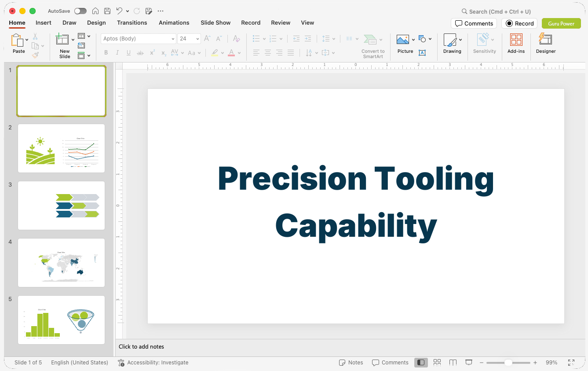
Task: Reset the slide layout
Action: pyautogui.click(x=81, y=45)
